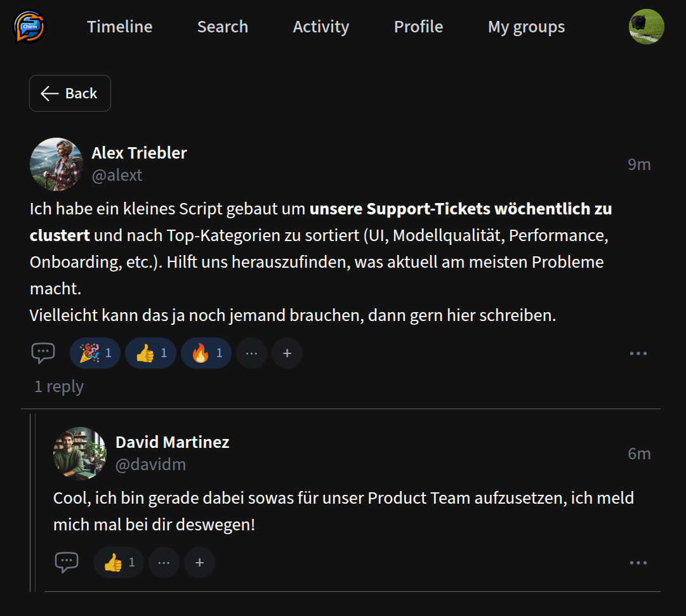Add a new reaction to David's reply

pyautogui.click(x=199, y=562)
